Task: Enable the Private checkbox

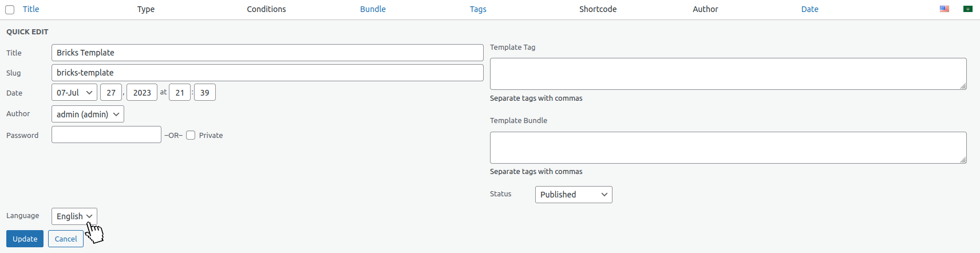Action: [191, 135]
